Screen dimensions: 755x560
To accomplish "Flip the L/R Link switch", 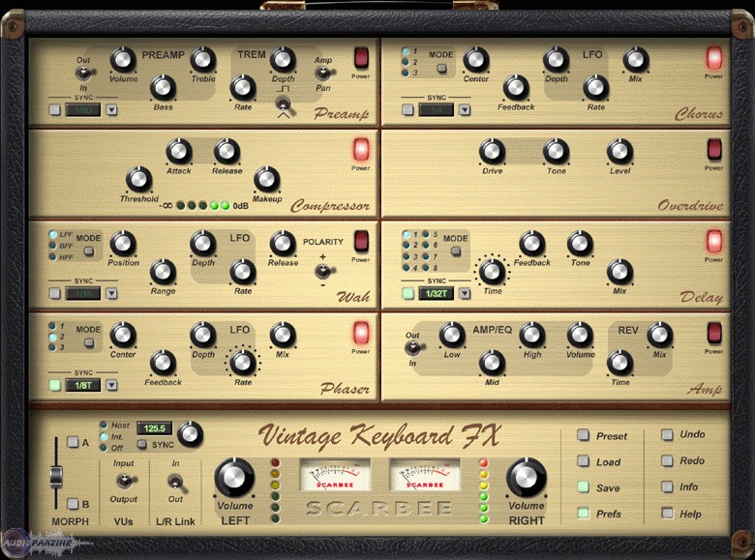I will (x=176, y=482).
